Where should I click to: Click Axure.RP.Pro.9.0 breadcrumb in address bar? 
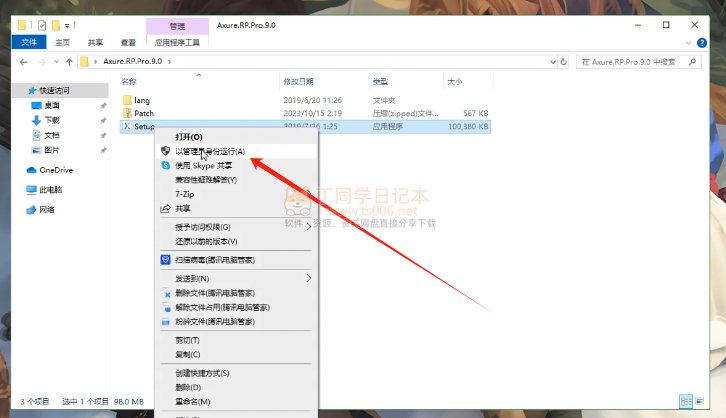coord(132,61)
